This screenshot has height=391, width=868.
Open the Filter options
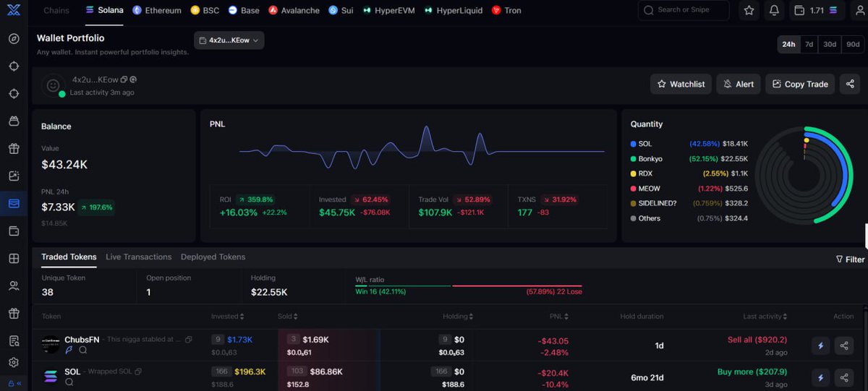coord(850,259)
